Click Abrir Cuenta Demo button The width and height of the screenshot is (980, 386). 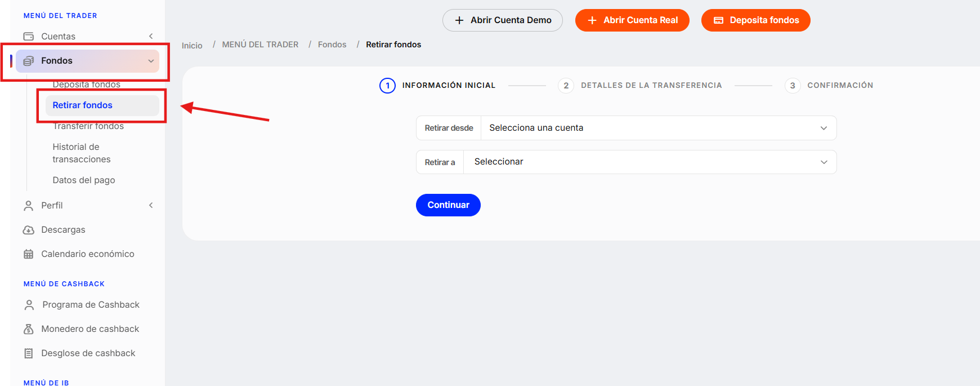[503, 20]
